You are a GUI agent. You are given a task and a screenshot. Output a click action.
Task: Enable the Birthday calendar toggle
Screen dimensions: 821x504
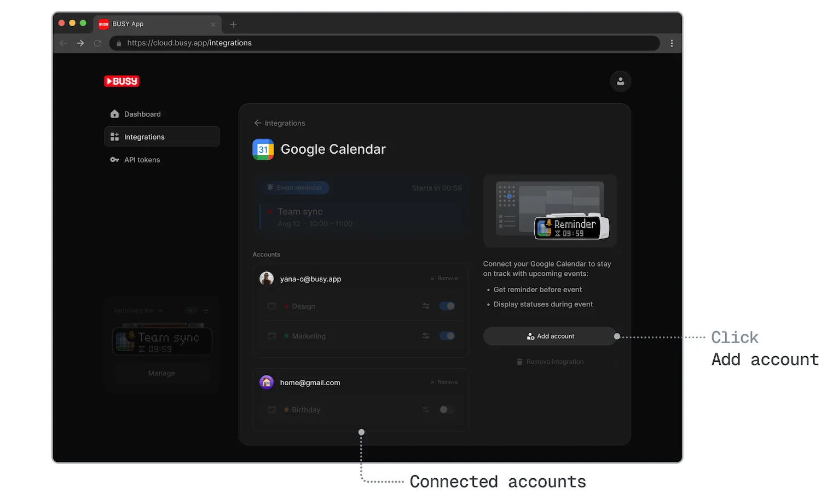pos(447,409)
